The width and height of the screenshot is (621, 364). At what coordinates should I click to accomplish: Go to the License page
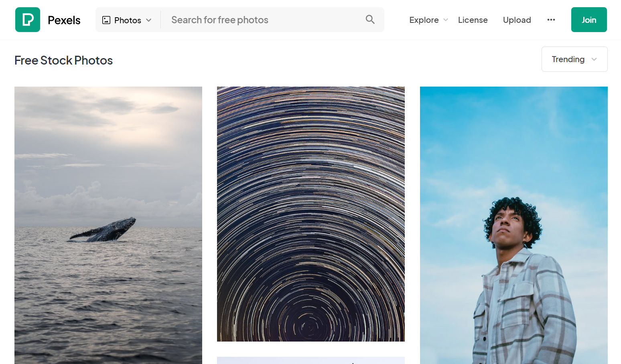[x=473, y=20]
